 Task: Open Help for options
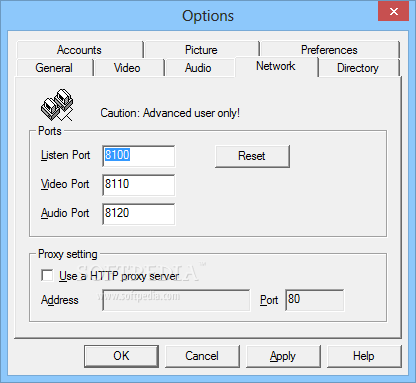tap(364, 356)
